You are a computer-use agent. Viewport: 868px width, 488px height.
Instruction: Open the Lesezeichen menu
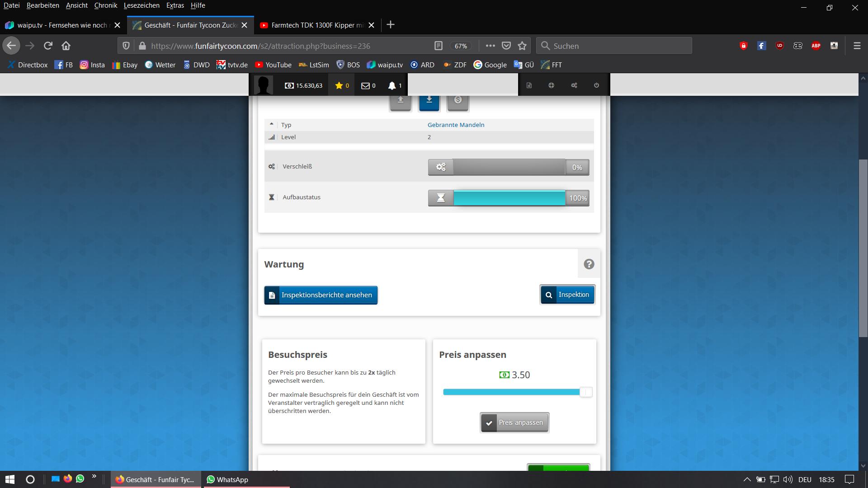click(141, 5)
